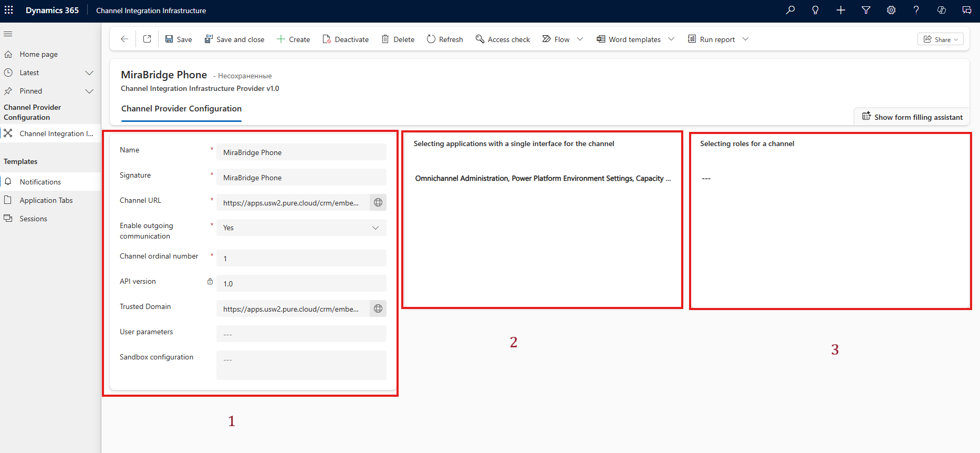Go to Notifications in sidebar
The height and width of the screenshot is (453, 980).
pos(40,182)
